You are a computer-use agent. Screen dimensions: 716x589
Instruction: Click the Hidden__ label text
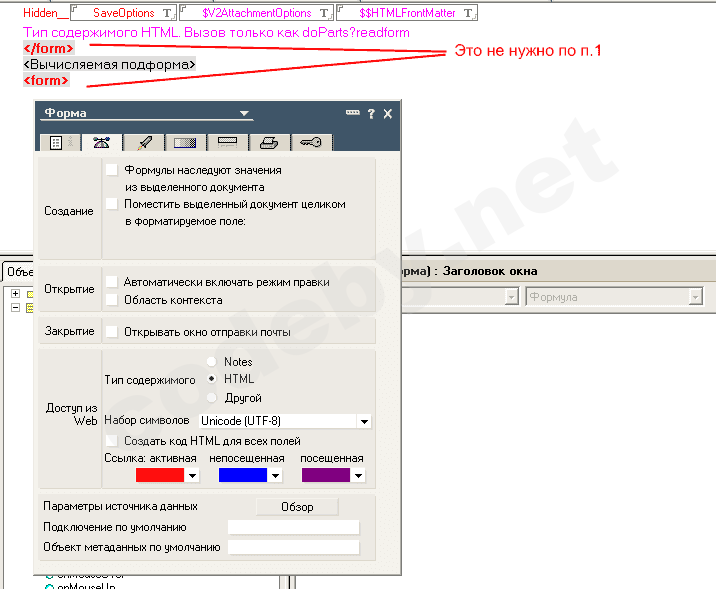coord(46,13)
